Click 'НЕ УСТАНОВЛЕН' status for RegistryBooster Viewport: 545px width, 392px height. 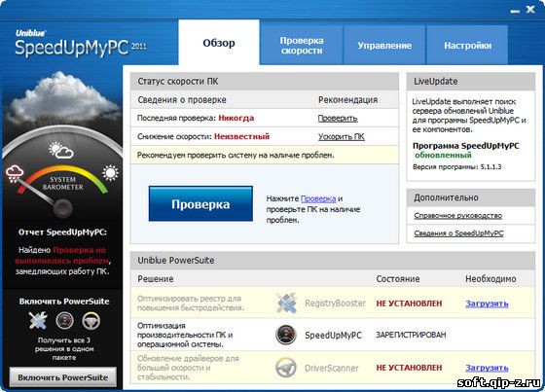409,303
